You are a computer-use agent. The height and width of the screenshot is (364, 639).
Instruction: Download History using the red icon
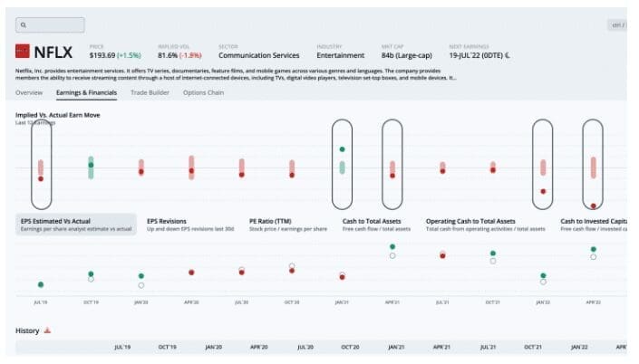click(x=47, y=330)
